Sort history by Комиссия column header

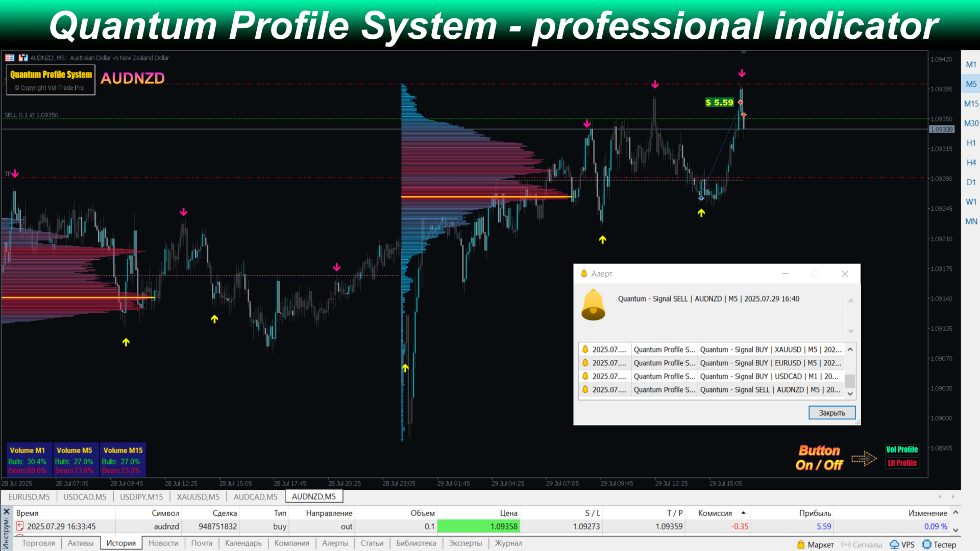pos(718,513)
